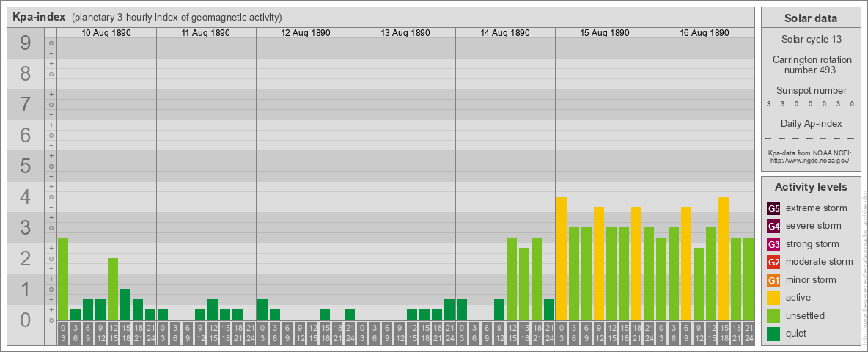868x352 pixels.
Task: Click the 0-3 time label under 10 Aug
Action: (x=63, y=334)
